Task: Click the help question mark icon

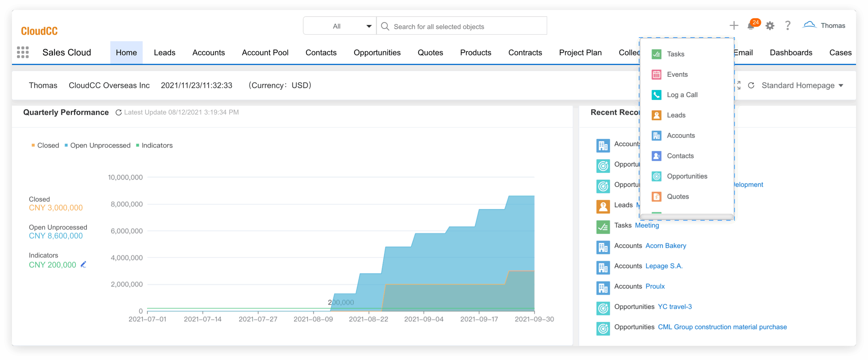Action: [788, 26]
